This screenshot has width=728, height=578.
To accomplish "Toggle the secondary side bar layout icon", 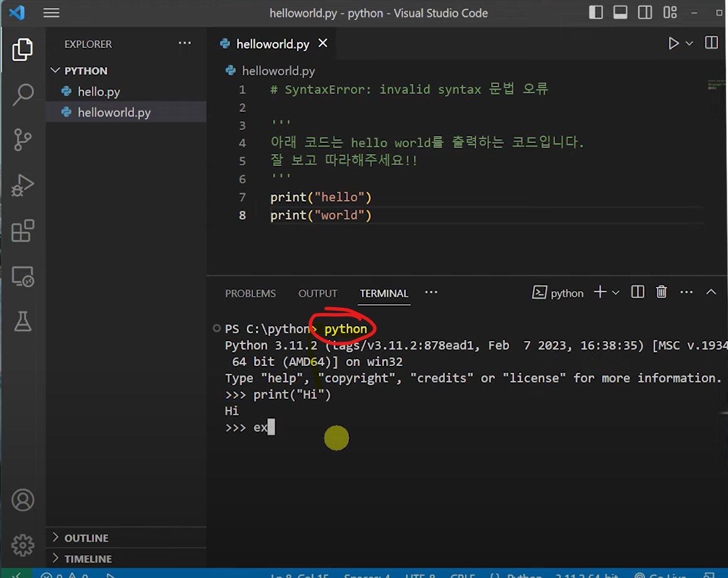I will [x=645, y=12].
